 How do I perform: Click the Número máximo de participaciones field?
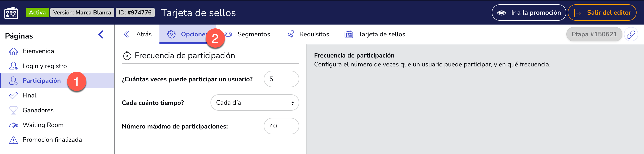tap(281, 126)
